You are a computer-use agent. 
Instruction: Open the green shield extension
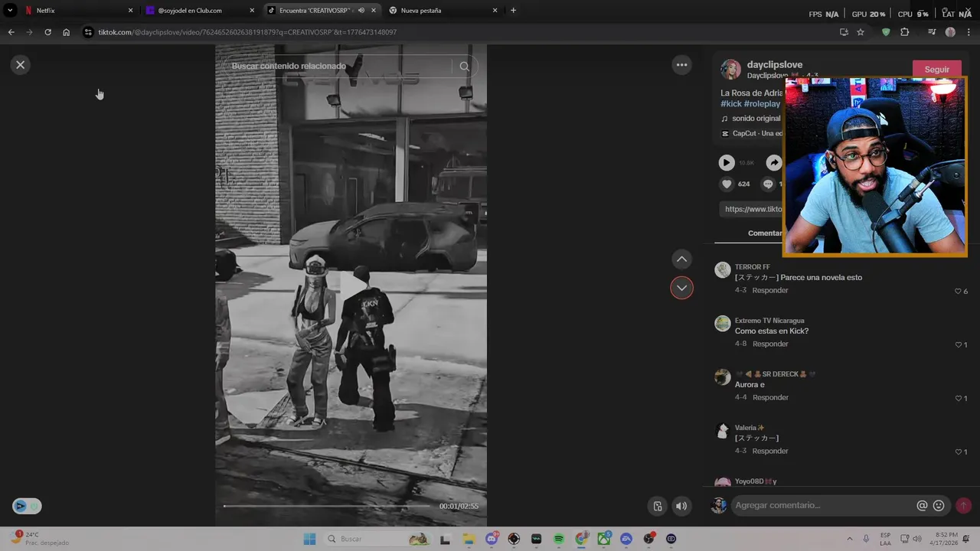pyautogui.click(x=886, y=32)
